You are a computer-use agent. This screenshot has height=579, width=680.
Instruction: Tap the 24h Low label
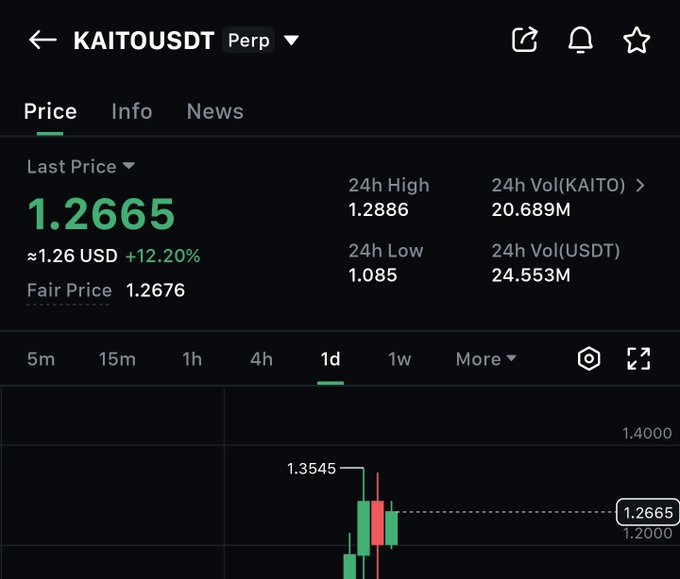386,251
